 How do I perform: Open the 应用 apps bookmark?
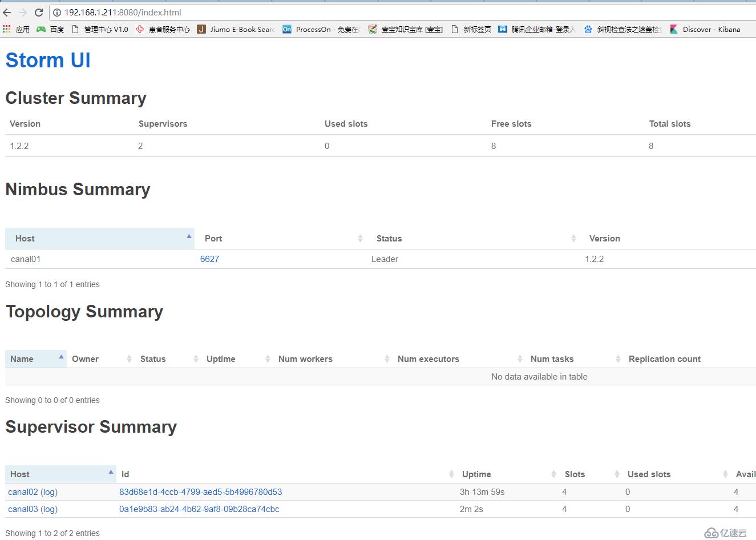pyautogui.click(x=16, y=29)
